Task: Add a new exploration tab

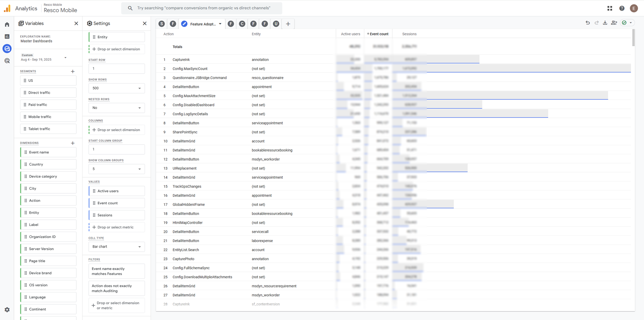Action: (288, 24)
